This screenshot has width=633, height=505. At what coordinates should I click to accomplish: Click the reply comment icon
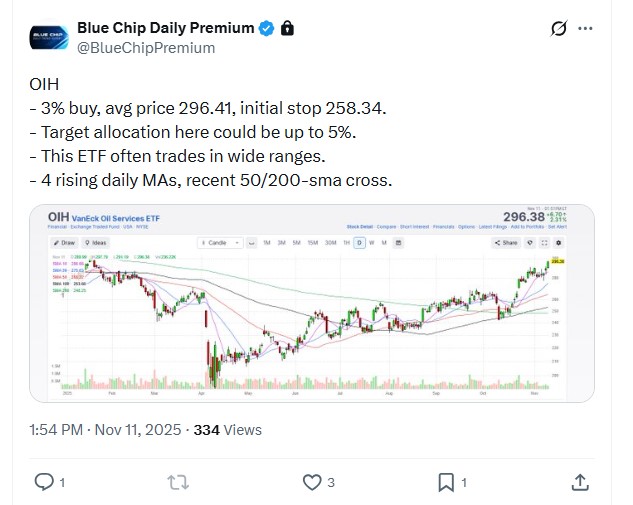tap(44, 482)
